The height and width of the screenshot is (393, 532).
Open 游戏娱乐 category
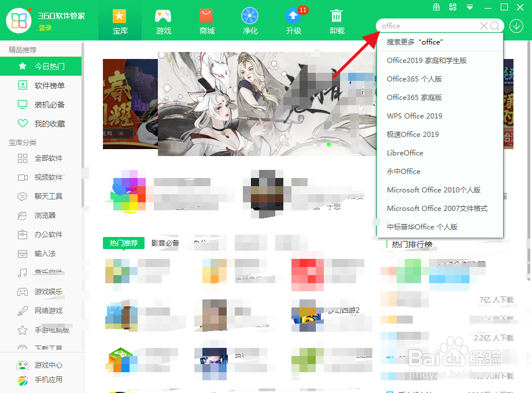(x=40, y=292)
